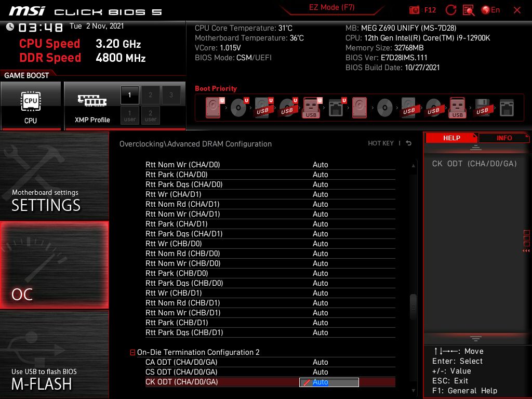The height and width of the screenshot is (399, 532).
Task: Select XMP profile 1
Action: pyautogui.click(x=129, y=95)
